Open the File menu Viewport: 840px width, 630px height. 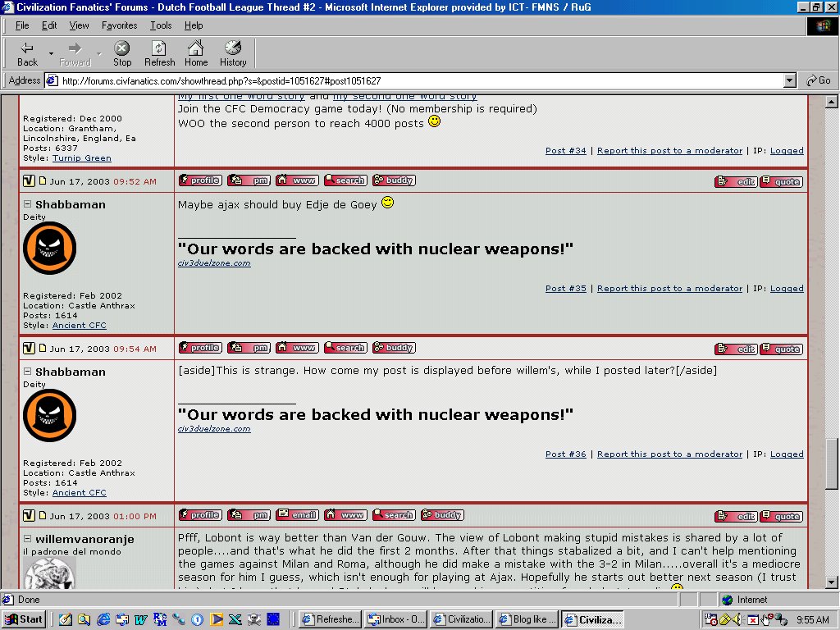(22, 25)
